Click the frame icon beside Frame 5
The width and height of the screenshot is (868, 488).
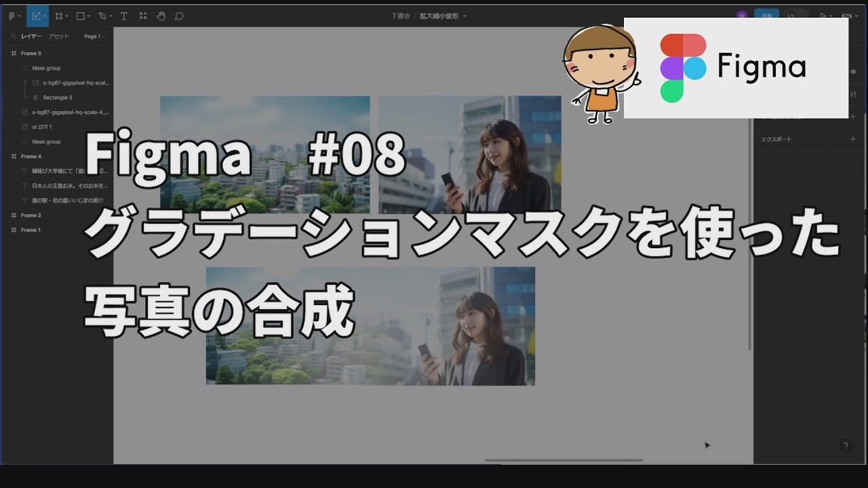pyautogui.click(x=14, y=53)
